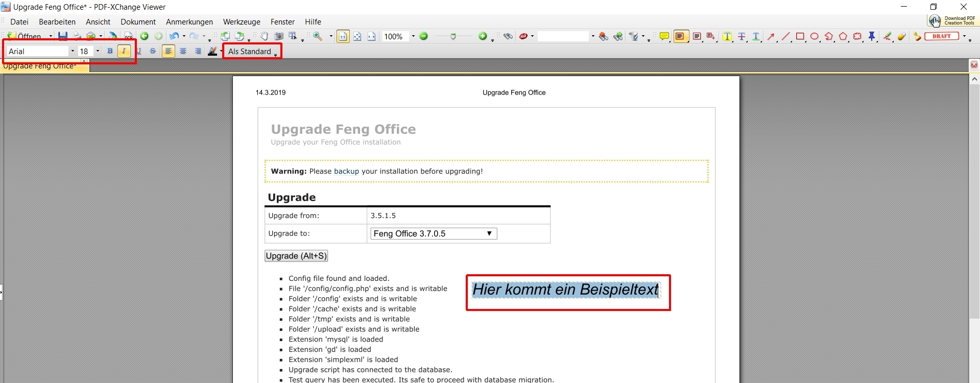
Task: Select the Snapshot camera tool
Action: 279,36
